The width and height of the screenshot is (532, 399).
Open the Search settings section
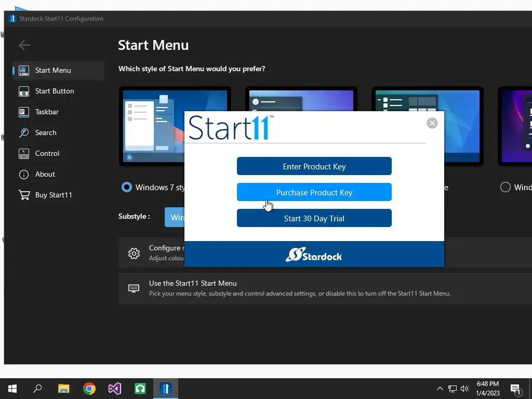58,132
